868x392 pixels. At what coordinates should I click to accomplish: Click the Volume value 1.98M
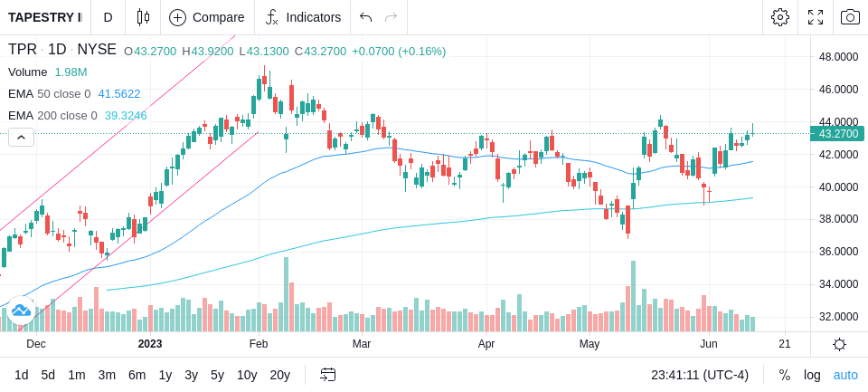pyautogui.click(x=71, y=72)
